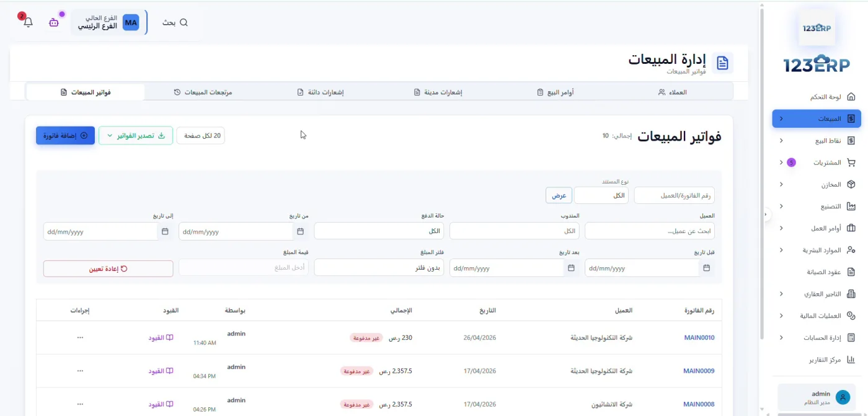The image size is (868, 416).
Task: Focus ابحث عن عميل customer search field
Action: coord(650,231)
